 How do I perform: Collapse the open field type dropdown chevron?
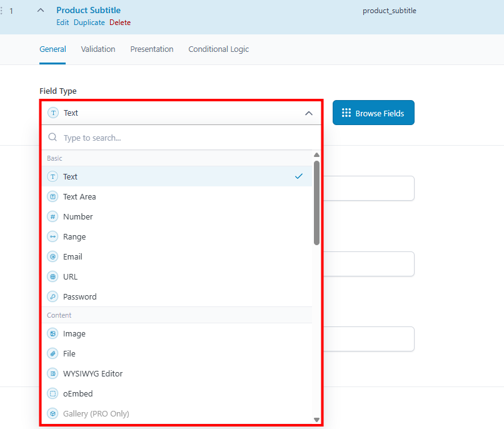[x=308, y=113]
